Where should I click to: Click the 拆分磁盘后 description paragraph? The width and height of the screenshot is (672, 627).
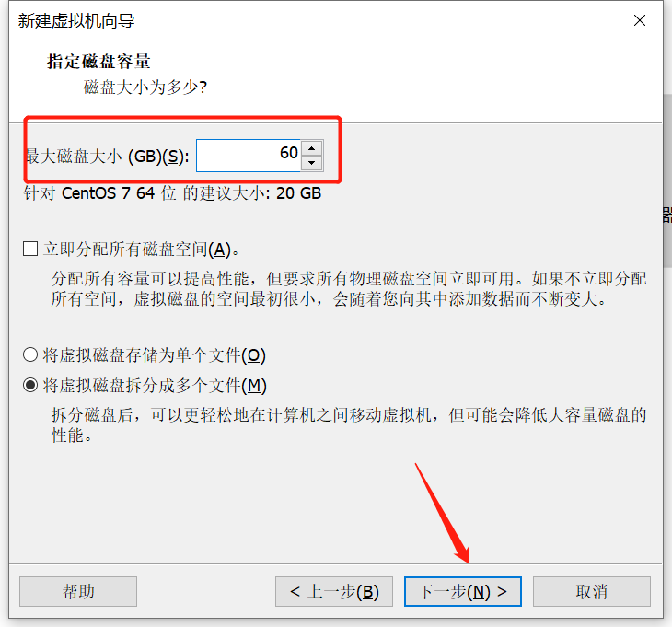(x=349, y=424)
